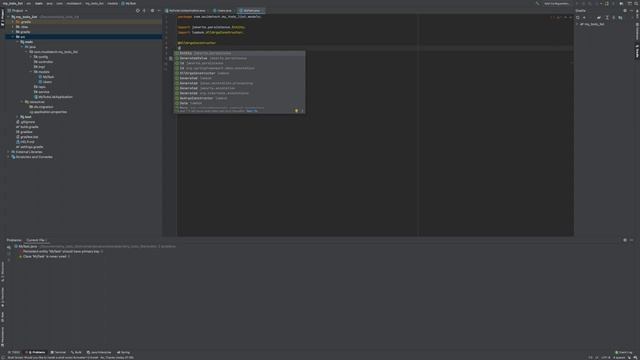Select the service package
This screenshot has height=360, width=640.
[x=42, y=92]
